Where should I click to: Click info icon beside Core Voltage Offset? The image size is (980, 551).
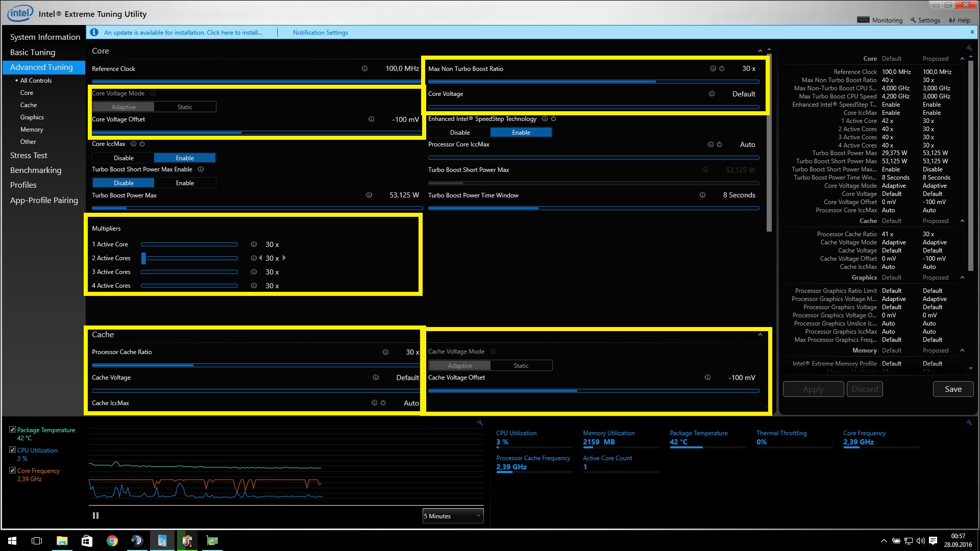pos(371,119)
